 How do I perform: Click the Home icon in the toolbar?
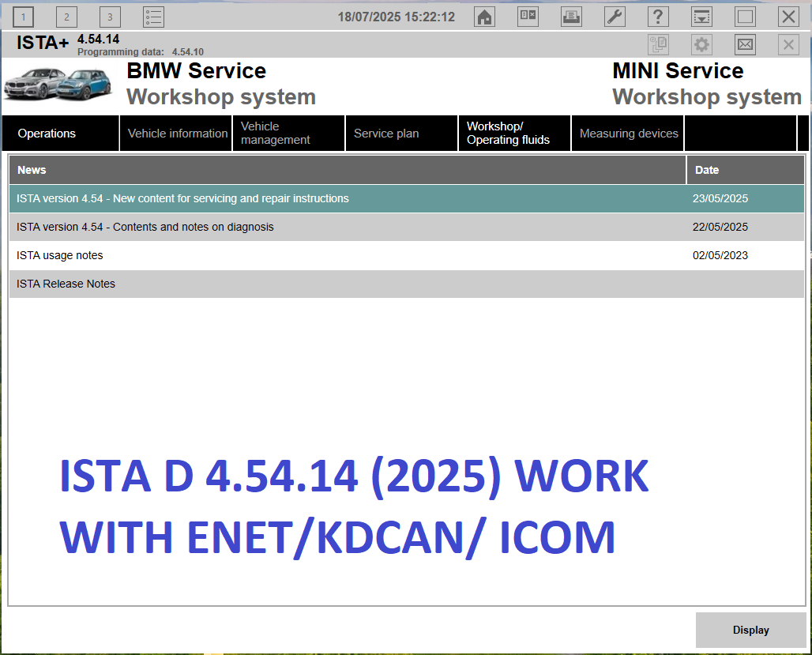click(484, 17)
